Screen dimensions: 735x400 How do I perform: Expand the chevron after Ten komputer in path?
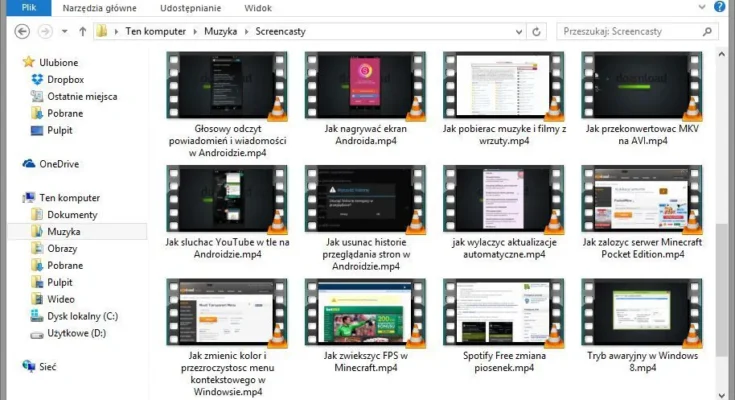click(195, 31)
